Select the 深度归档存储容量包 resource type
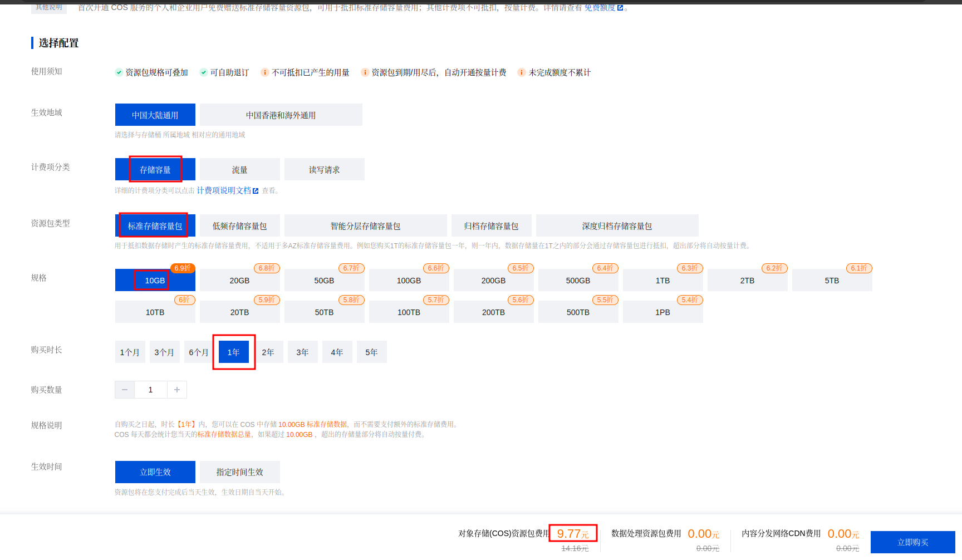 [x=617, y=226]
